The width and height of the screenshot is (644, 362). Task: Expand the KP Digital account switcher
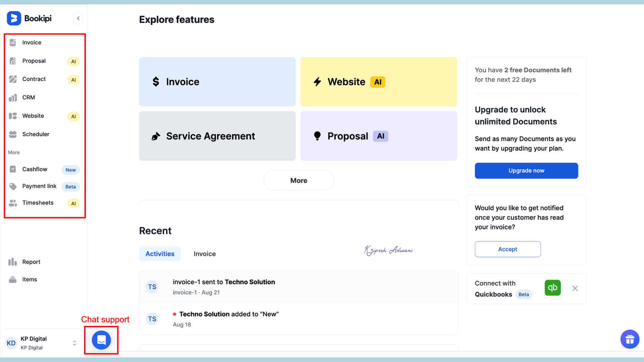(x=74, y=343)
